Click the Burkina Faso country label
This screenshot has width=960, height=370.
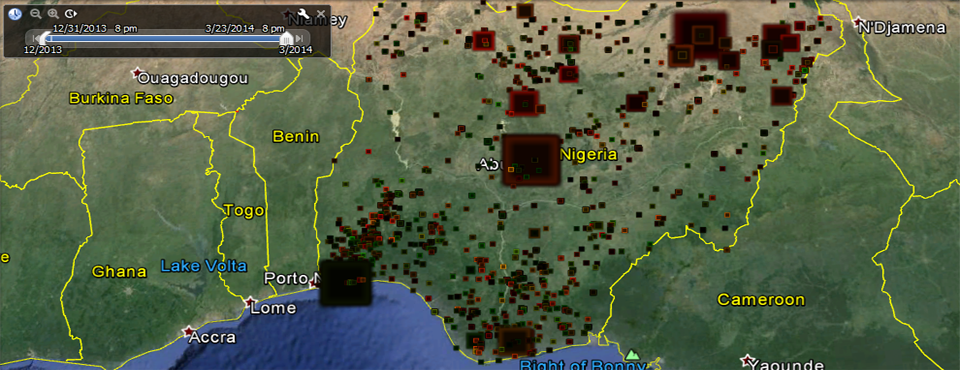121,98
